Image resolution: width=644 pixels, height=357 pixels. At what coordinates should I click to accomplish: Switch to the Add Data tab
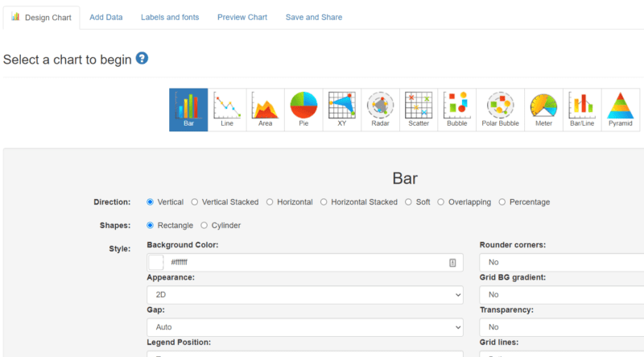[106, 17]
